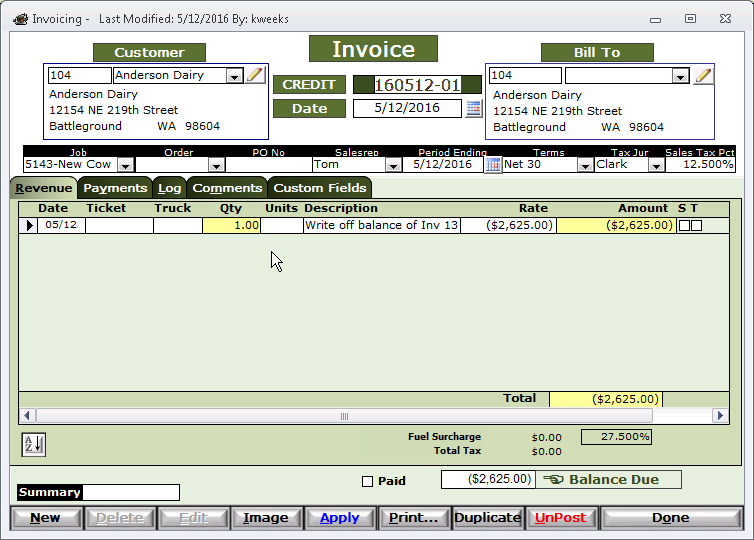The width and height of the screenshot is (754, 540).
Task: Click the Duplicate button
Action: coord(487,518)
